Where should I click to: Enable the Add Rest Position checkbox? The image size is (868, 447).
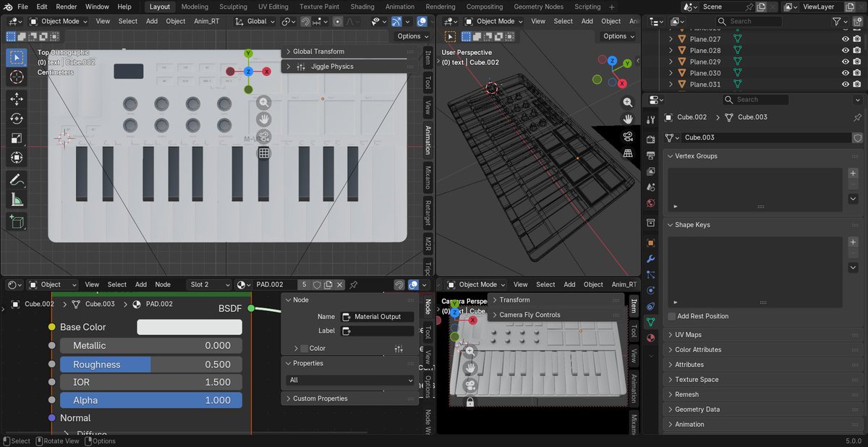pos(672,316)
